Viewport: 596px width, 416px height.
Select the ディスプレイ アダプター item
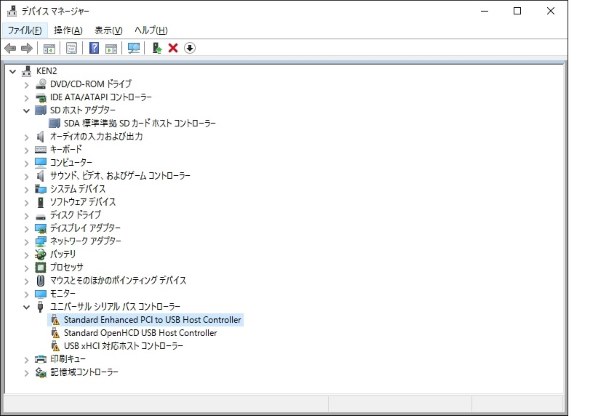(x=85, y=228)
